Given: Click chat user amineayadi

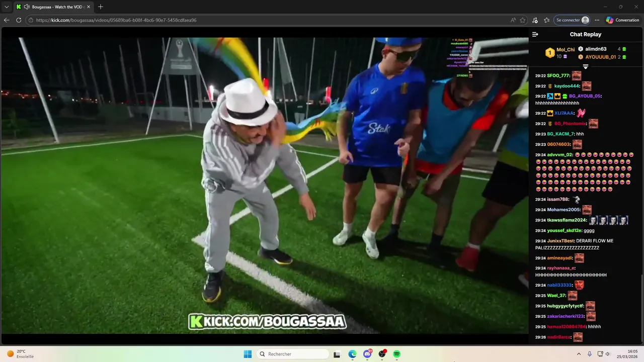Looking at the screenshot, I should (x=560, y=258).
